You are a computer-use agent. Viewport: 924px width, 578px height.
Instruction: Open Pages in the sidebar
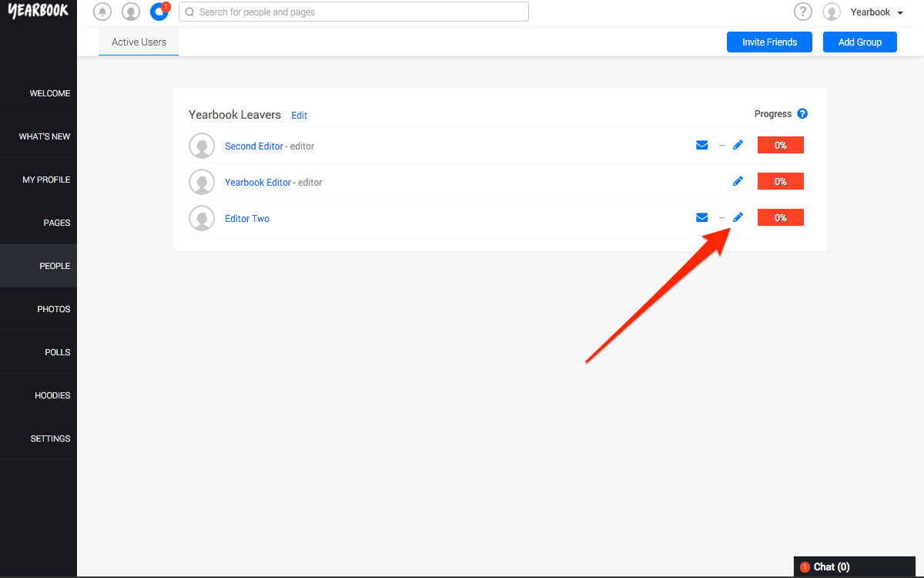coord(38,223)
